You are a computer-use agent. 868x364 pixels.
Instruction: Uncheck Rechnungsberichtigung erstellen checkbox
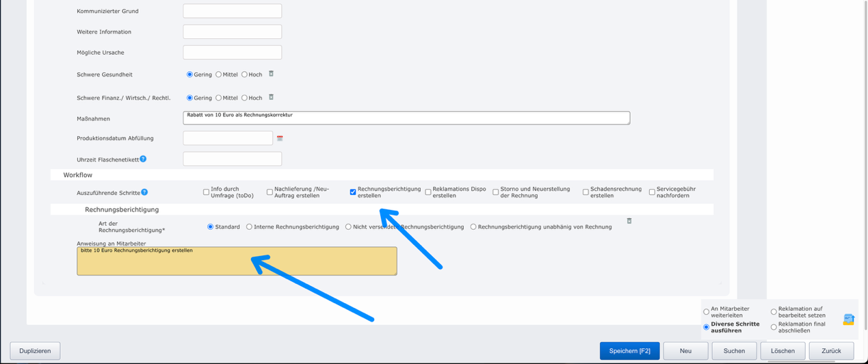coord(353,192)
